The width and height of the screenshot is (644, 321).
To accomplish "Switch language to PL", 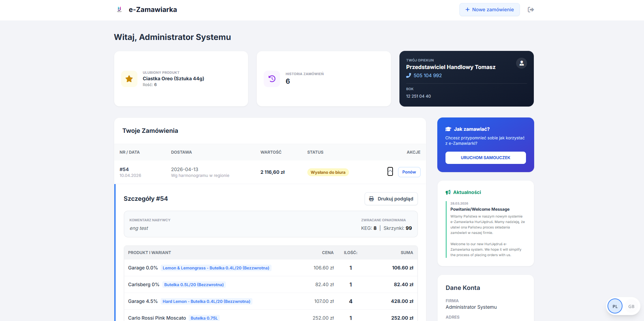I will tap(615, 306).
